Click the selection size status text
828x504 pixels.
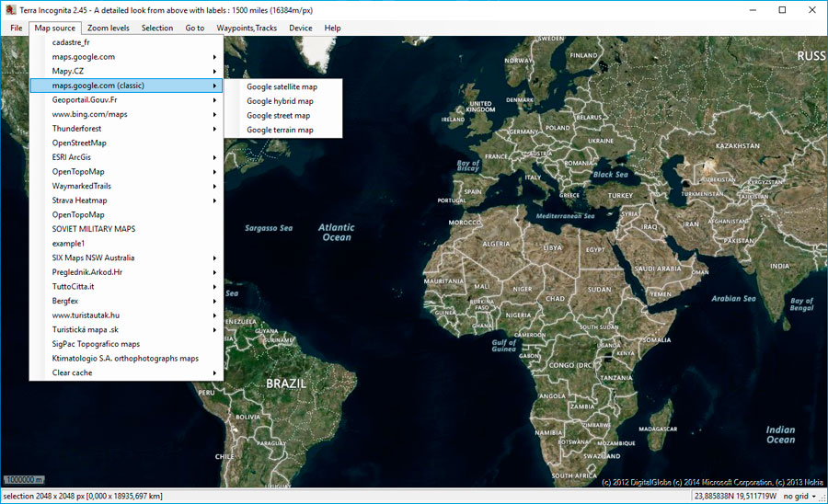coord(83,496)
